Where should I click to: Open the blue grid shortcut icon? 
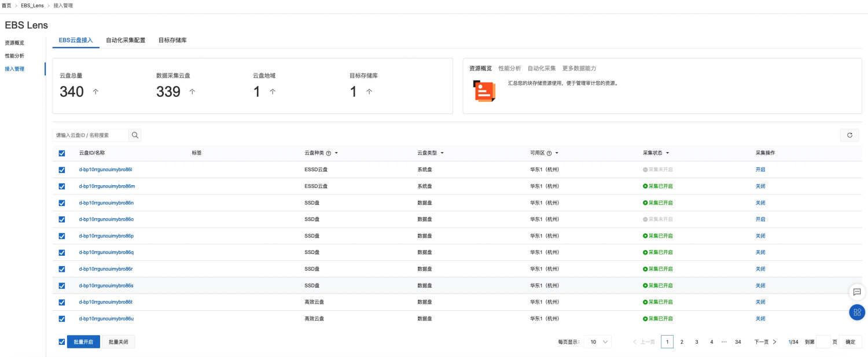857,312
